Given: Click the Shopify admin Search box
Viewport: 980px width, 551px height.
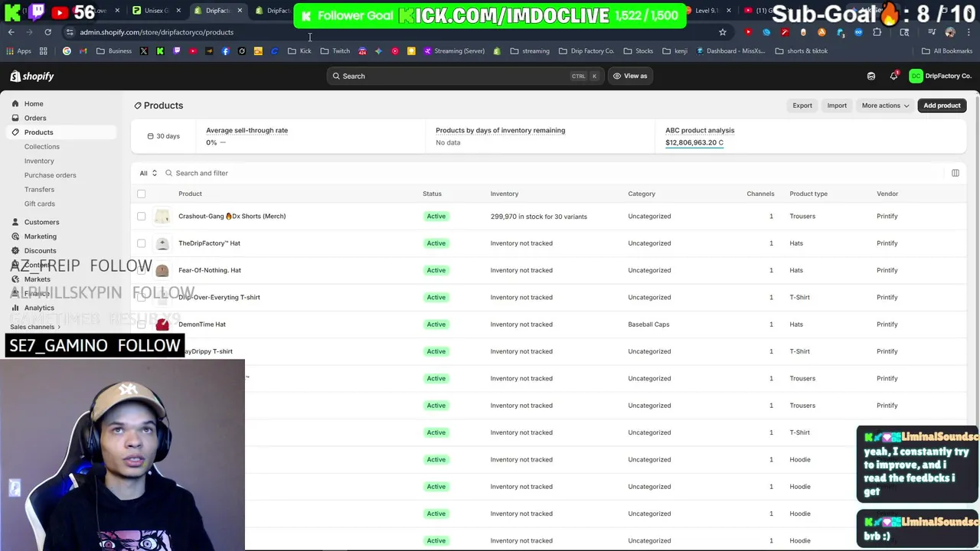Looking at the screenshot, I should [464, 76].
